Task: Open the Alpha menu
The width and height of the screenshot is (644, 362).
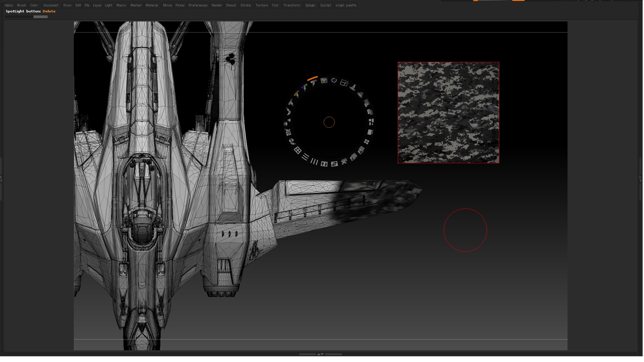Action: (x=9, y=5)
